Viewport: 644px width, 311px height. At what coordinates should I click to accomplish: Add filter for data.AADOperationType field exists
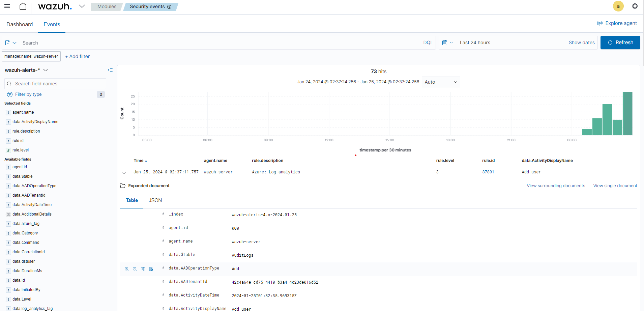coord(151,269)
